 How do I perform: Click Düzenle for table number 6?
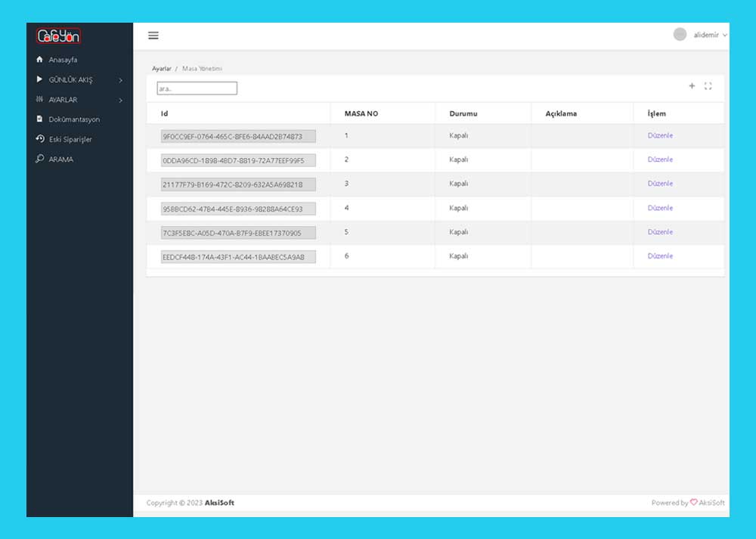pos(660,256)
